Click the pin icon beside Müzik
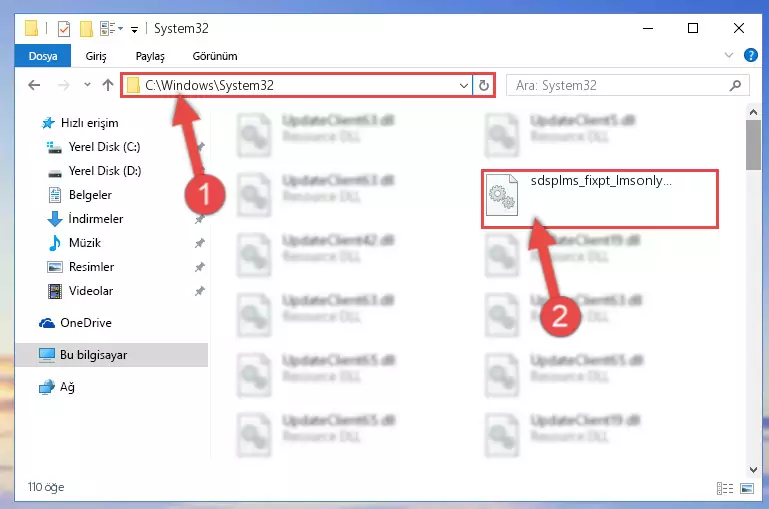 coord(200,243)
